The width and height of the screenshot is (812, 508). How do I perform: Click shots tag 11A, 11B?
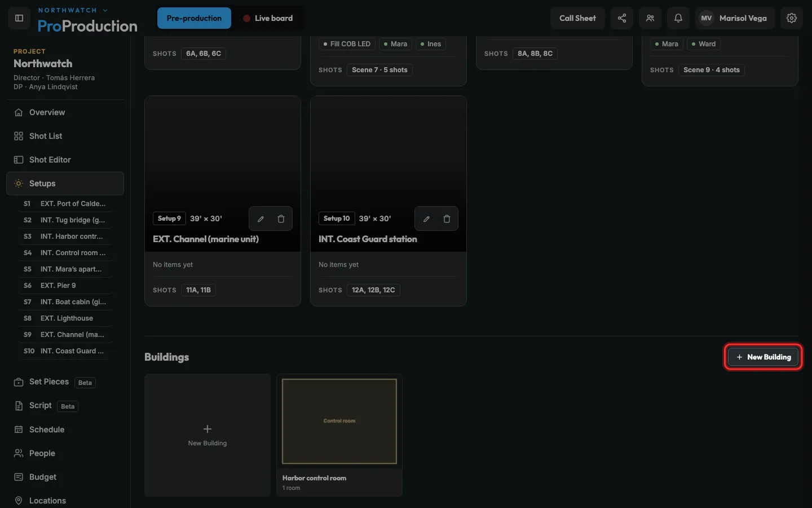(198, 290)
